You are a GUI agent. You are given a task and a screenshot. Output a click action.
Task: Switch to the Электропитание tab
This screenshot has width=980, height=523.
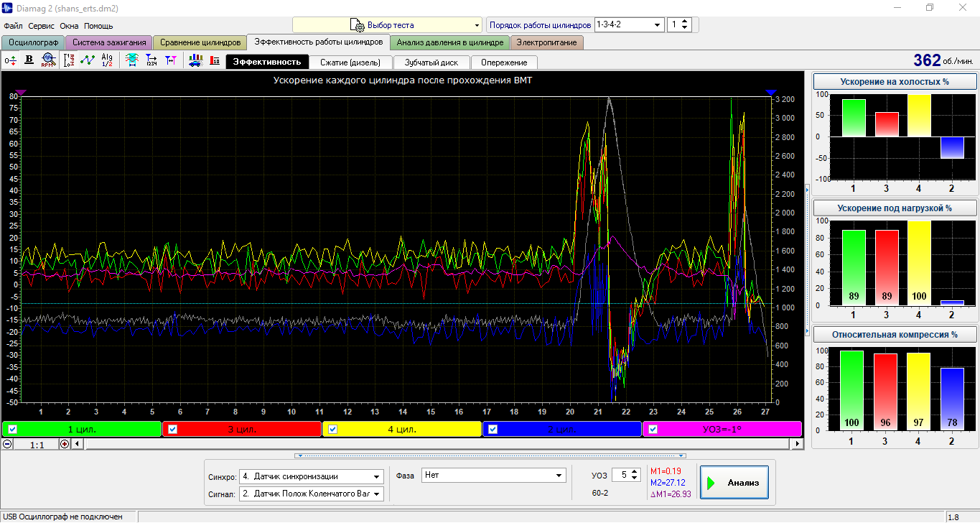547,42
